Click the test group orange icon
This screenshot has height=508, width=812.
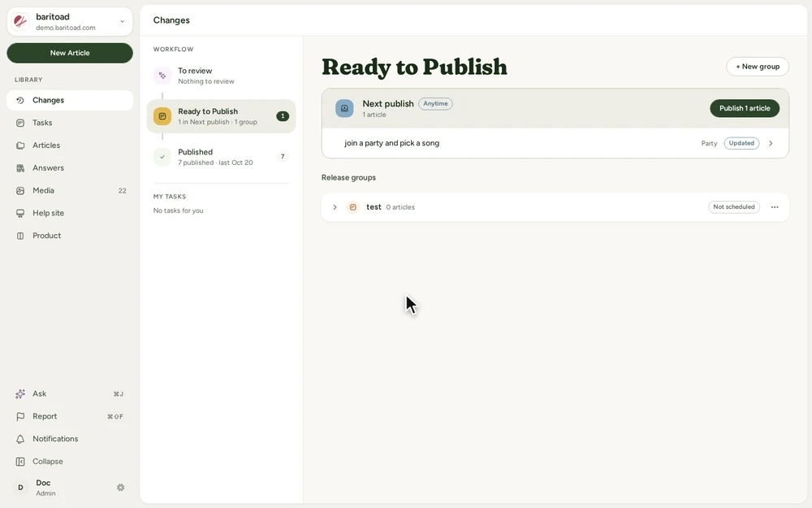click(352, 207)
